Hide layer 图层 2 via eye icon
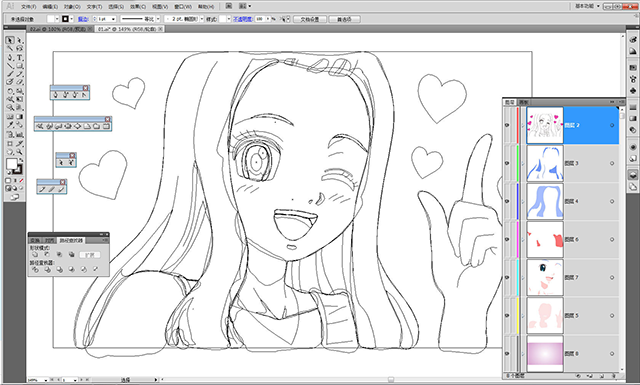This screenshot has width=640, height=385. [x=507, y=125]
